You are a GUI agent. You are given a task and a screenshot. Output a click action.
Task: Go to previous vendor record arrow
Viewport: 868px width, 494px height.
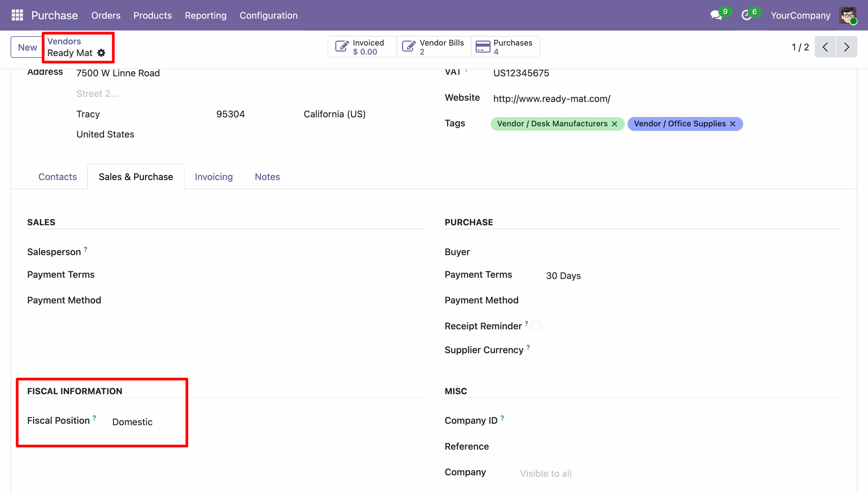point(825,47)
